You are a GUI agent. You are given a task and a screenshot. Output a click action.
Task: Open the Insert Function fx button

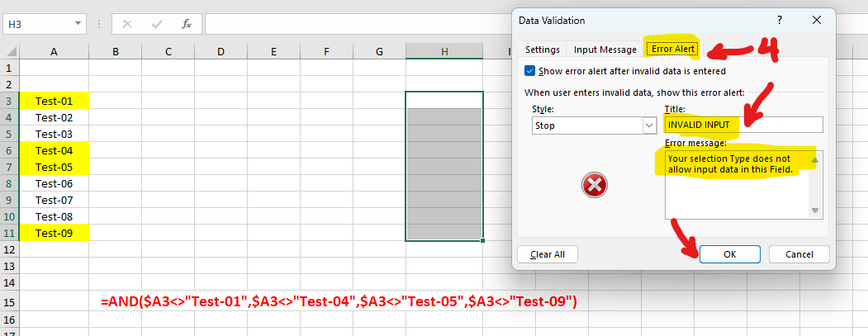(187, 25)
